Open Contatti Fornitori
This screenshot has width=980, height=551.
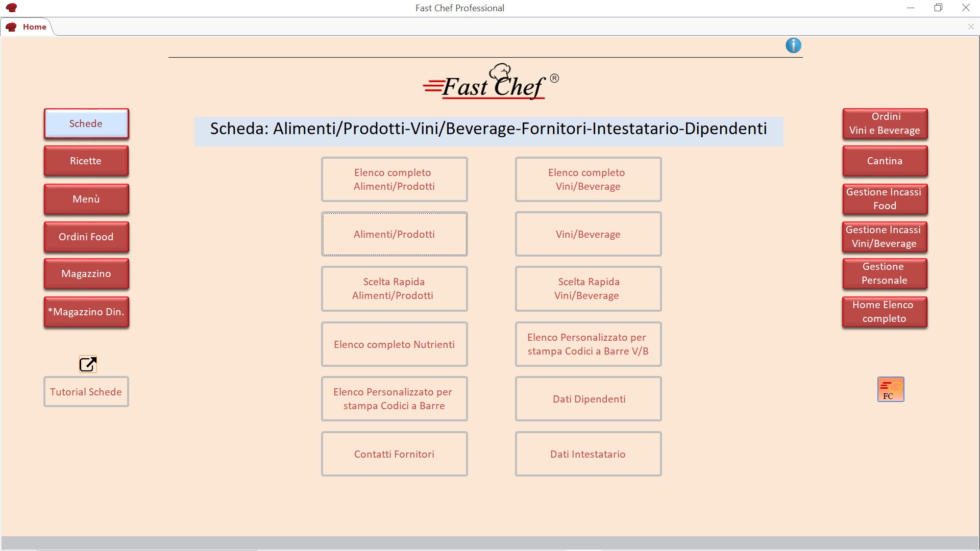pos(395,454)
